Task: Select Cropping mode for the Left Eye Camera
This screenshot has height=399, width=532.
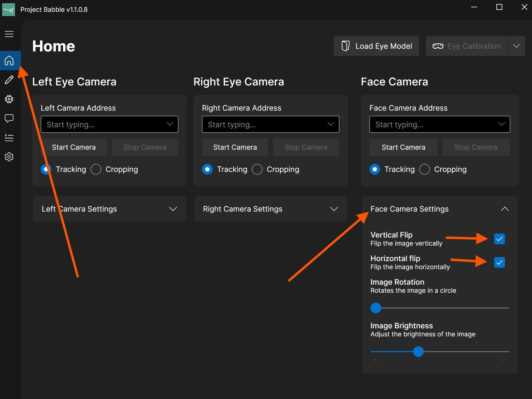Action: tap(96, 169)
